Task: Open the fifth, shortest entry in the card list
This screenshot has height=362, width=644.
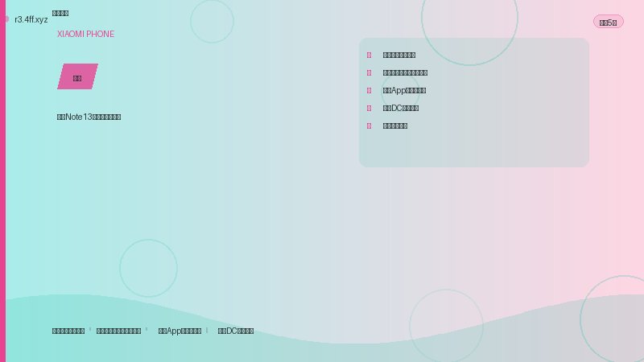Action: [x=395, y=126]
